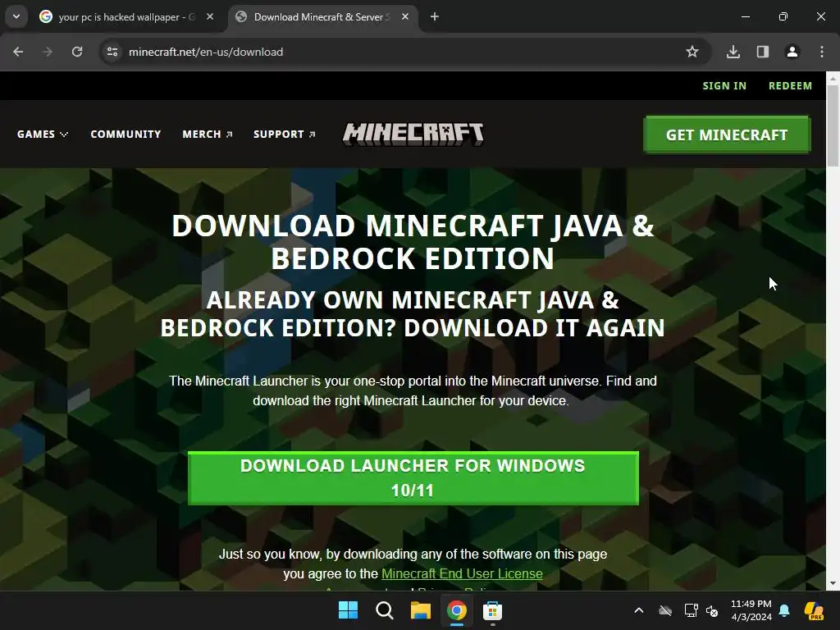View site information icon in address bar

point(112,52)
